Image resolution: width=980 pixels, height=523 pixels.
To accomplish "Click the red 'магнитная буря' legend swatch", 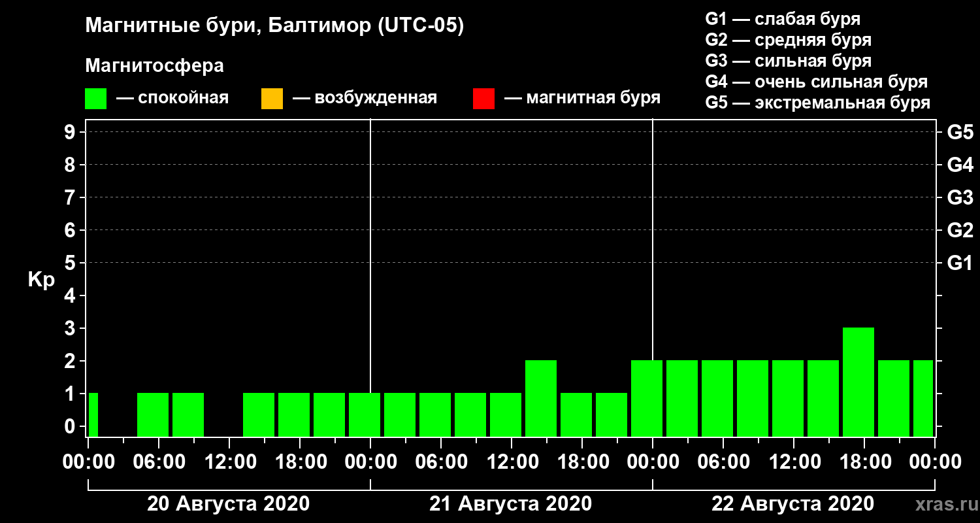I will 483,99.
